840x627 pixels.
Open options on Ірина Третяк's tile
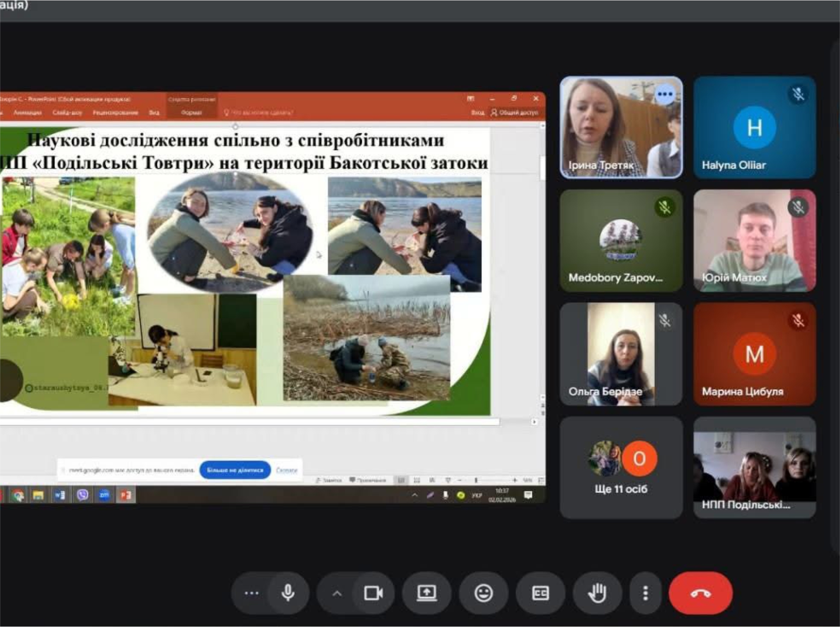(665, 94)
